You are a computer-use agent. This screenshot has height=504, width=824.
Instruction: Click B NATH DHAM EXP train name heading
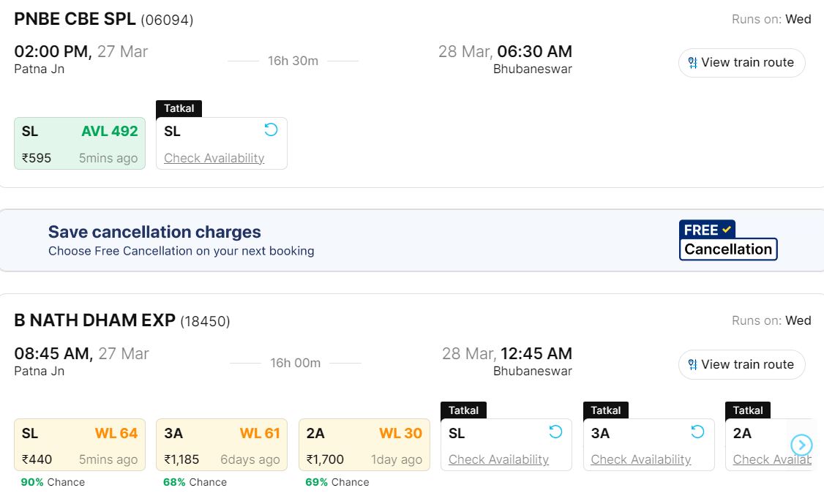pos(94,320)
